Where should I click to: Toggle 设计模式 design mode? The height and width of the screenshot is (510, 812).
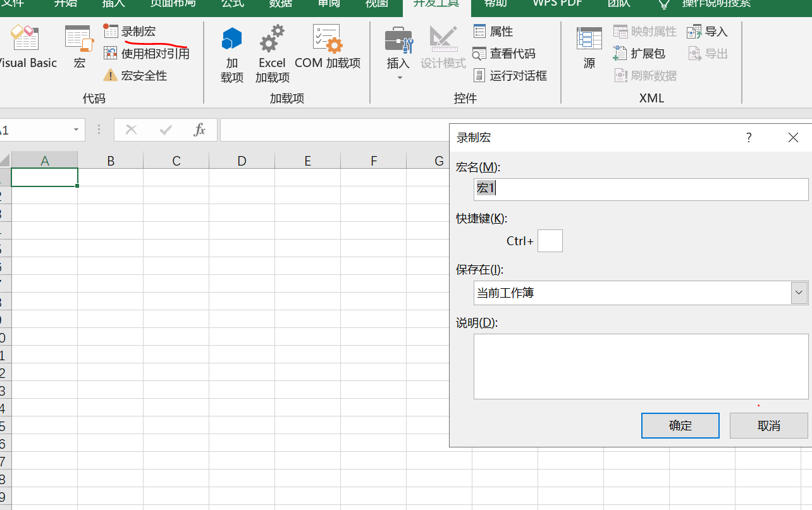[x=443, y=47]
